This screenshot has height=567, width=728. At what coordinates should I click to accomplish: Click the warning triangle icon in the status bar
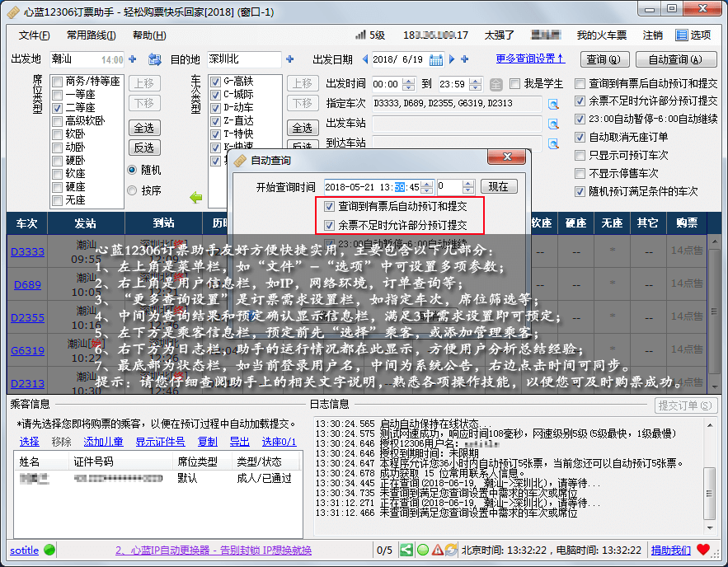point(437,548)
